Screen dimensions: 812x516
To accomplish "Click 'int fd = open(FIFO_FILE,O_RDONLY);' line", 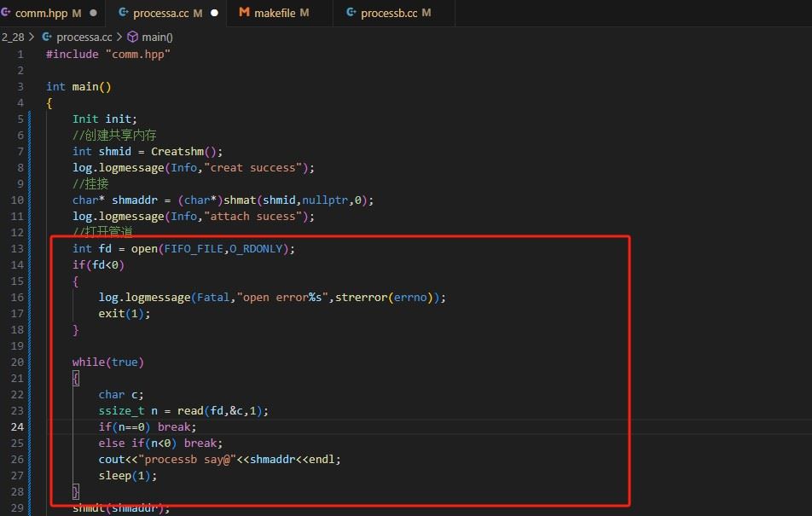I will [x=183, y=249].
